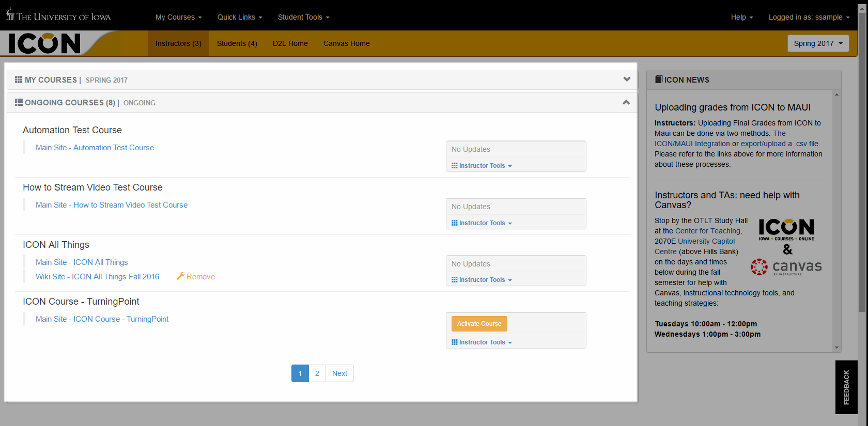Click the Next pagination button

[x=339, y=373]
